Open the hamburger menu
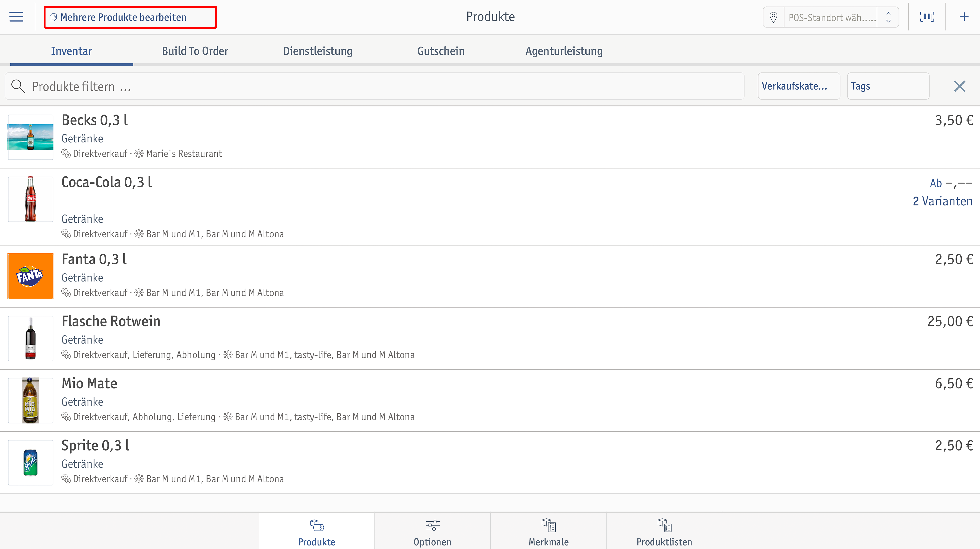 pos(16,17)
